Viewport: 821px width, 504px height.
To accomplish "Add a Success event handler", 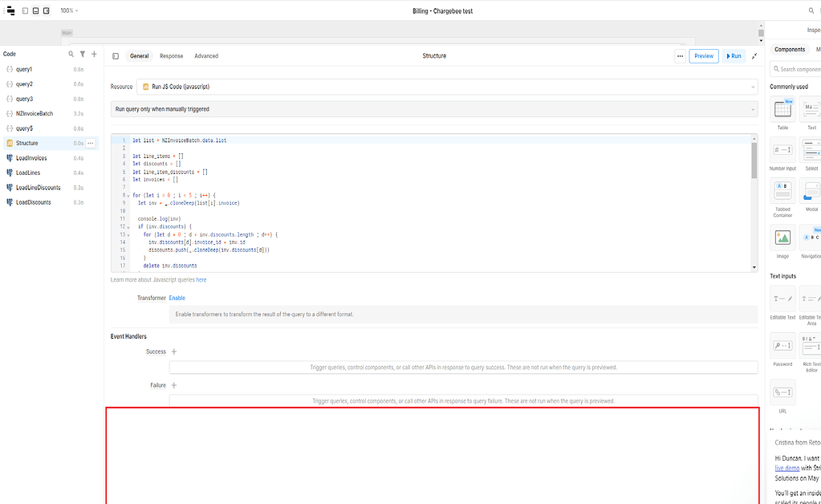I will click(174, 352).
